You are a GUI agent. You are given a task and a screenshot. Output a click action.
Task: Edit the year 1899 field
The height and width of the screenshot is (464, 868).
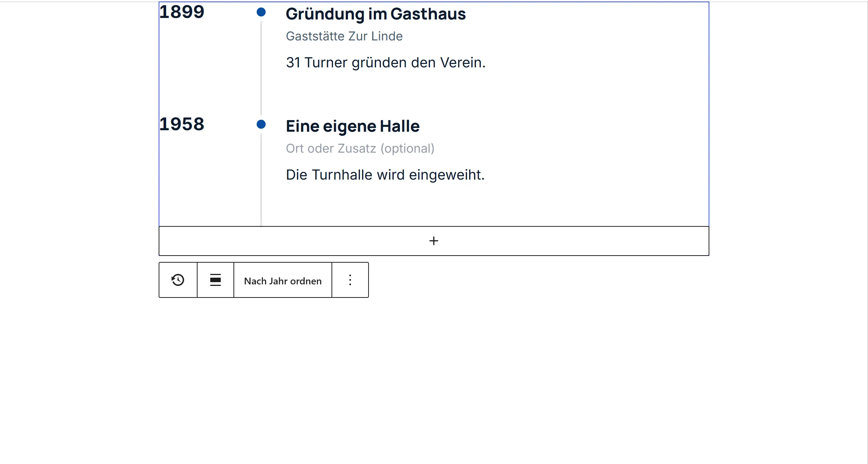182,12
